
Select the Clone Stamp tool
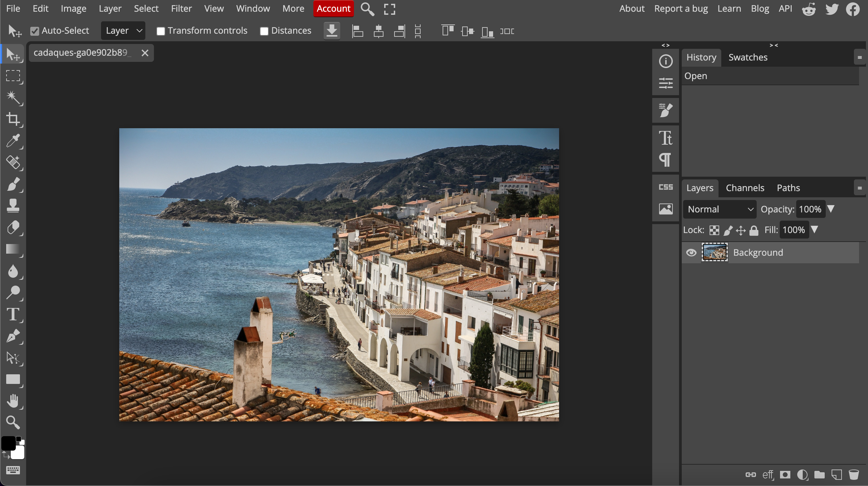coord(13,206)
